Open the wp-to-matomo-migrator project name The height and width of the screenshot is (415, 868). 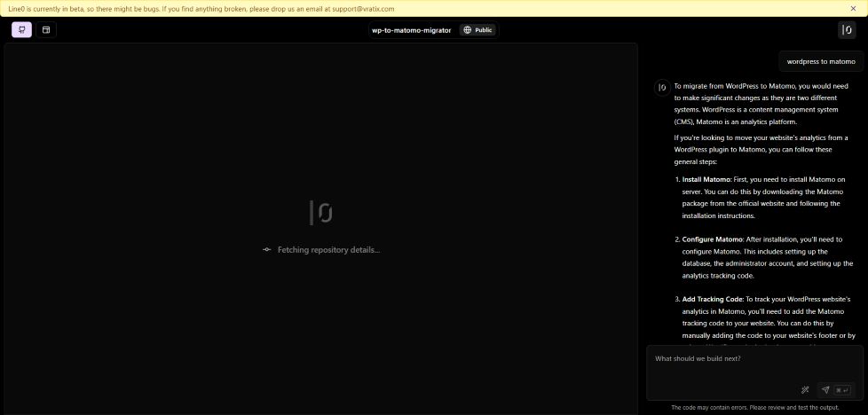[411, 30]
